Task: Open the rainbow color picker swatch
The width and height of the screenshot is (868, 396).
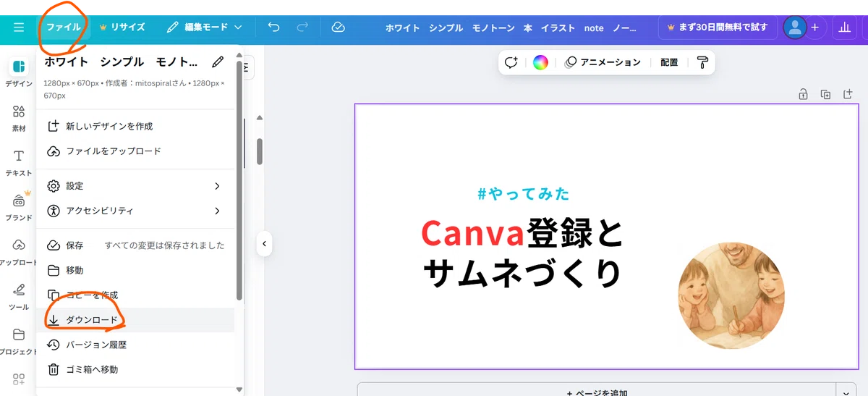Action: coord(540,62)
